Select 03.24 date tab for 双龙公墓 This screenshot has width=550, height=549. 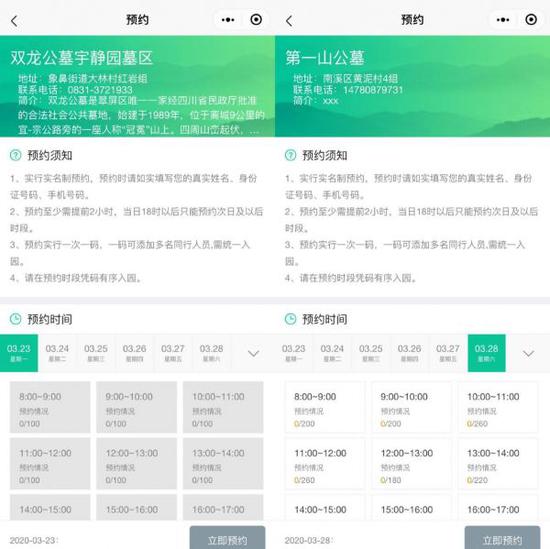[x=57, y=353]
